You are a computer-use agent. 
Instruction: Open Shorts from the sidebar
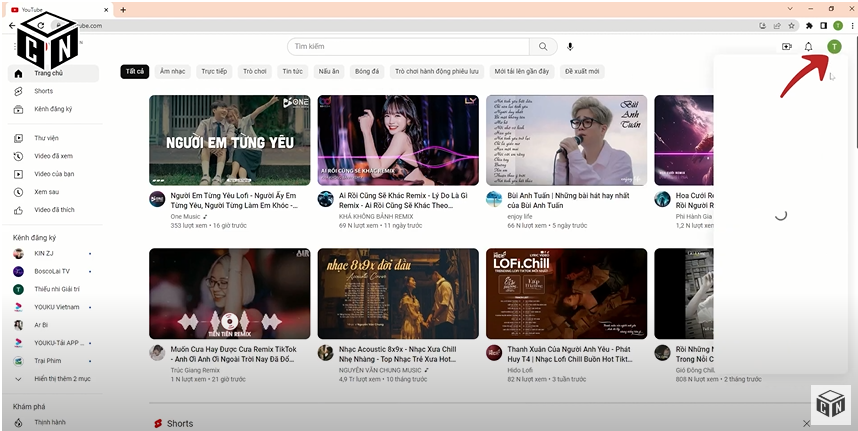(x=43, y=91)
